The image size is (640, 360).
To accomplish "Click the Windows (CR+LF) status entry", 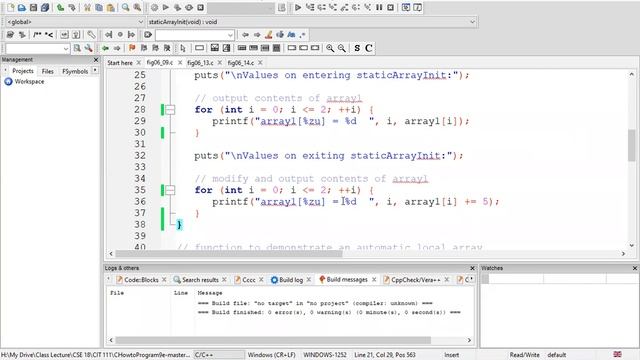I will click(271, 355).
